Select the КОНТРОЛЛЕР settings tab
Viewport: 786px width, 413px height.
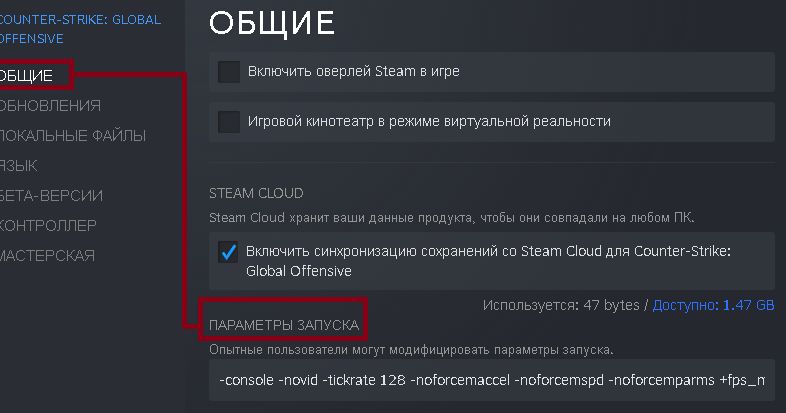point(48,225)
